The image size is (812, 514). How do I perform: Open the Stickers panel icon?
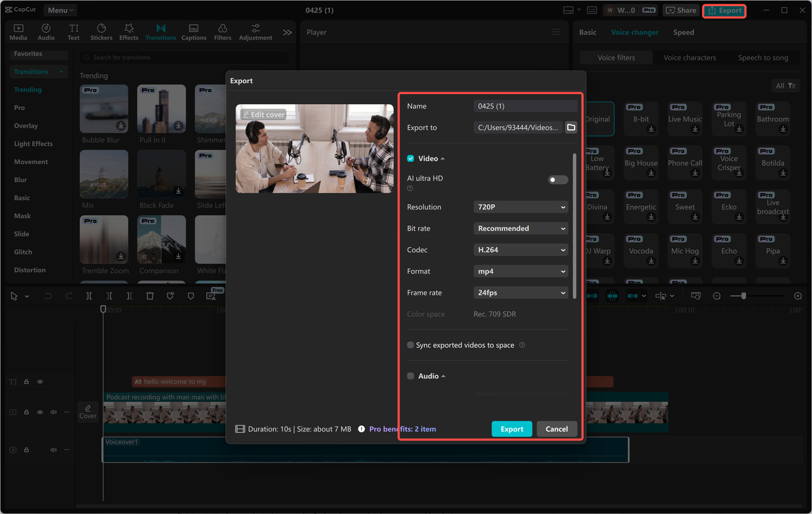(x=101, y=32)
